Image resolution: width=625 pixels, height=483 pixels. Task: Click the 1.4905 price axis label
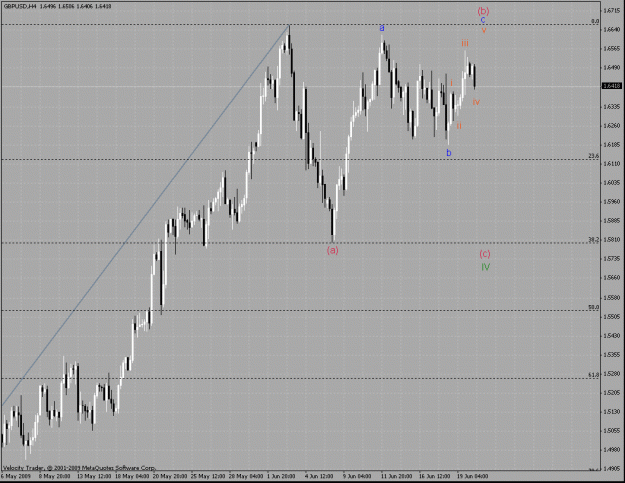tap(612, 469)
